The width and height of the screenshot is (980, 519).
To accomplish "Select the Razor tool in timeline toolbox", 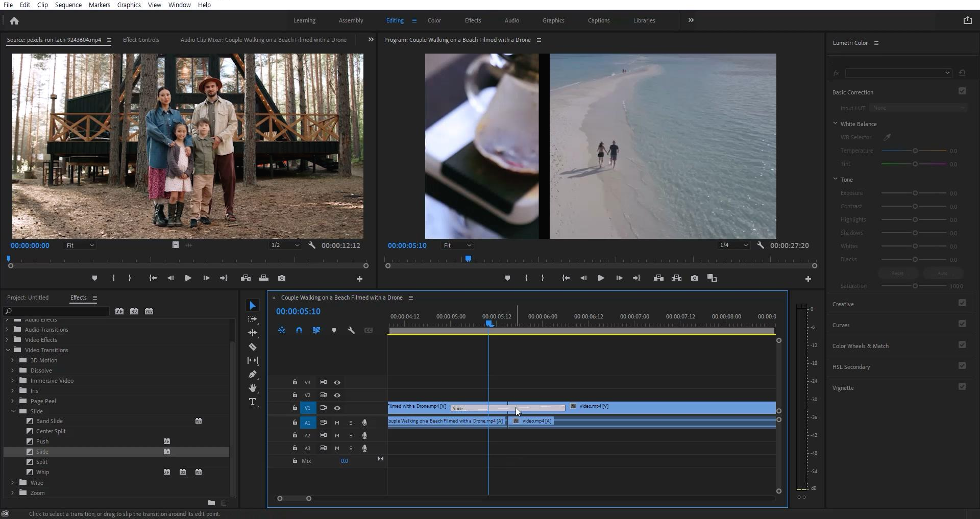I will [253, 347].
